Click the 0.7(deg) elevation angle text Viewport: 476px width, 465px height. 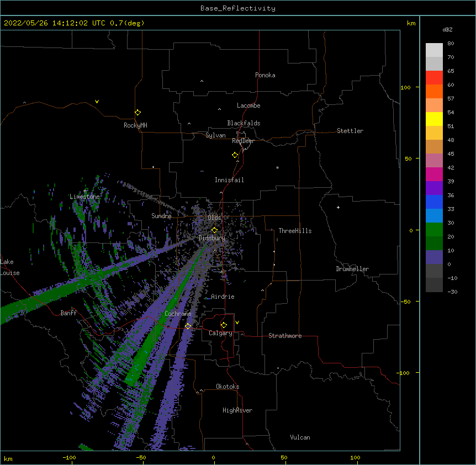coord(127,23)
